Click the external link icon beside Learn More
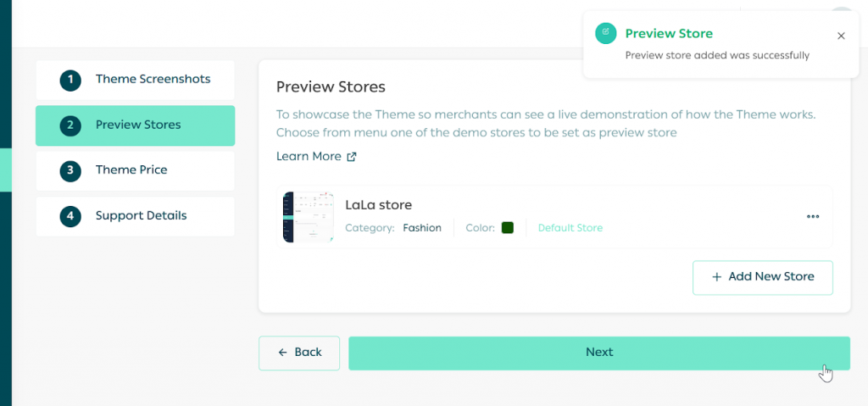 click(352, 157)
